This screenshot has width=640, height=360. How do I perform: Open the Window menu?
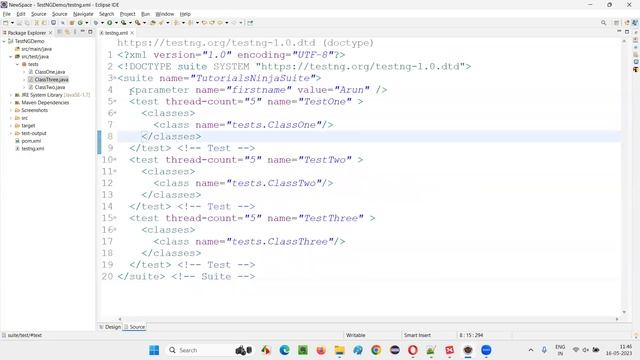tap(164, 14)
